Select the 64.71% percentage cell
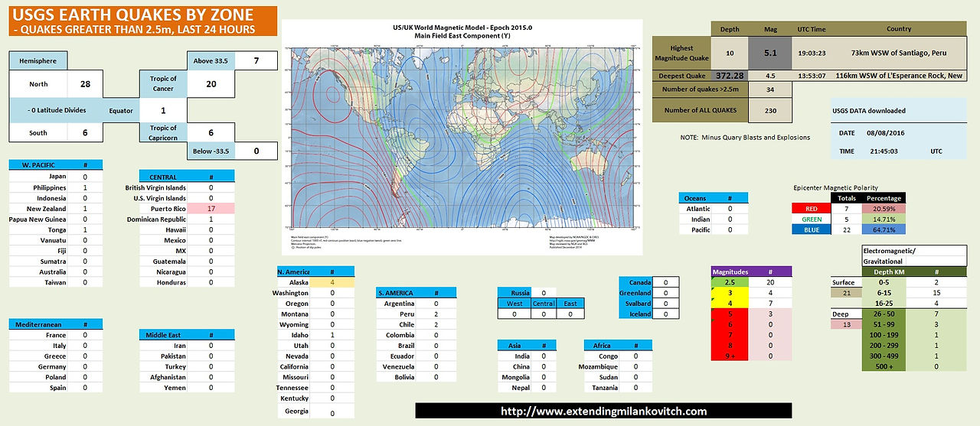 [883, 229]
